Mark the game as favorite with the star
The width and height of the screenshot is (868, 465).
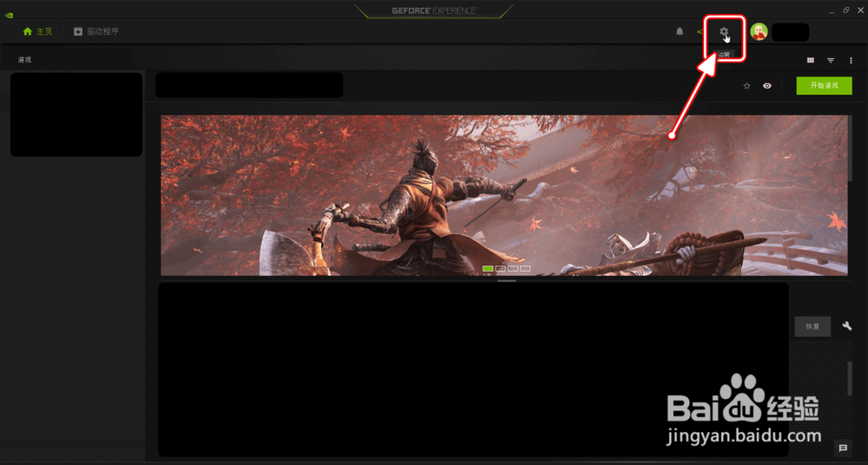click(746, 86)
